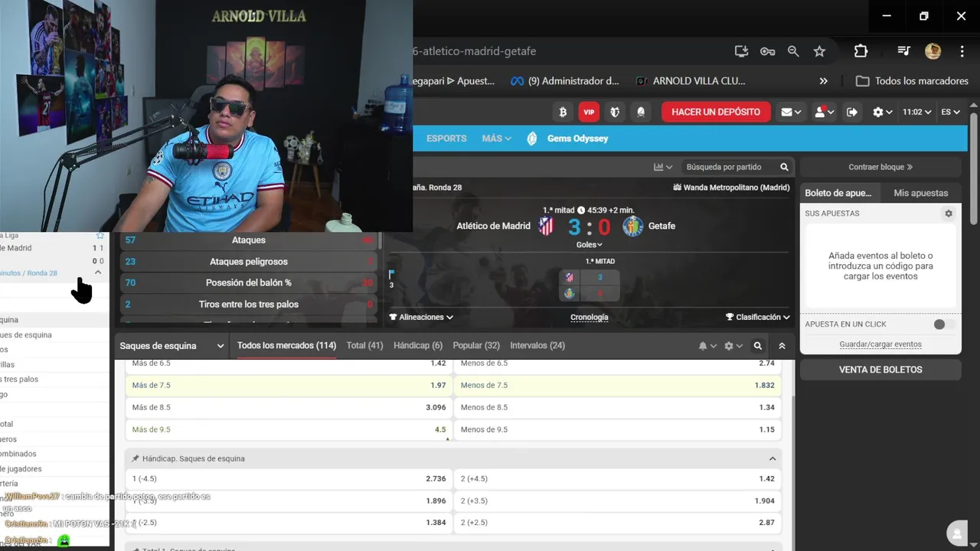Open the Saques de esquina dropdown
The image size is (980, 551).
tap(171, 346)
